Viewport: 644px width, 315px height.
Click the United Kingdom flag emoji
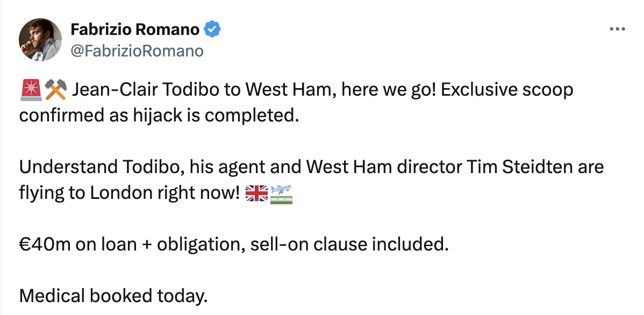coord(257,193)
